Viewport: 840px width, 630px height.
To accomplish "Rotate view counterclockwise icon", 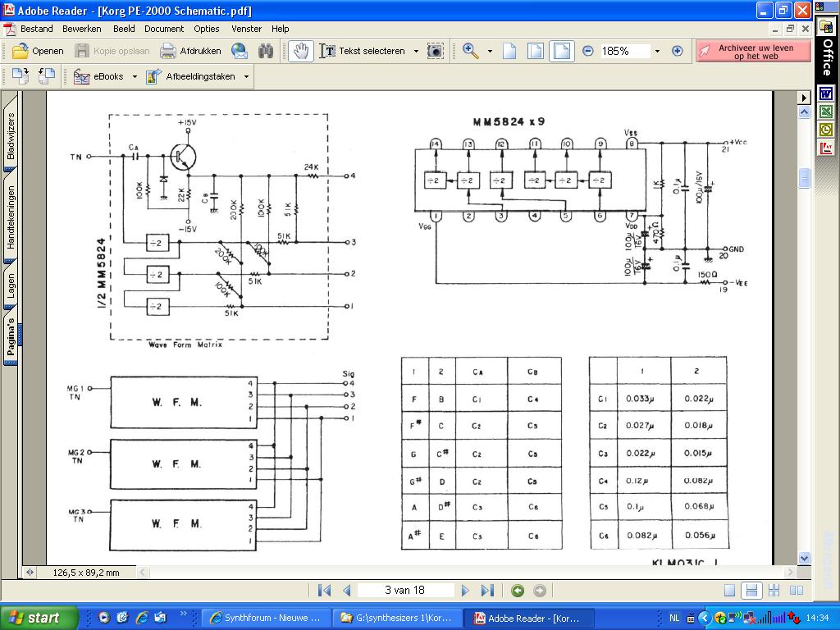I will pyautogui.click(x=47, y=76).
